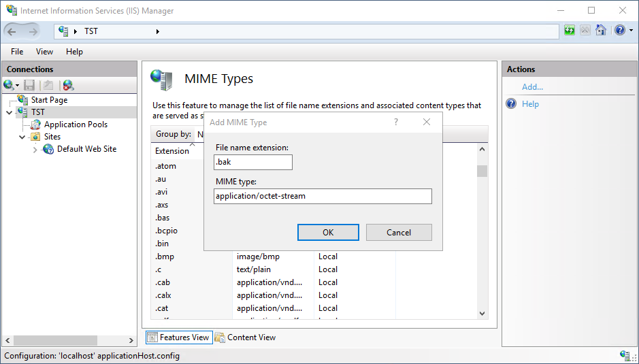639x364 pixels.
Task: Click the Help link in Actions pane
Action: coord(530,104)
